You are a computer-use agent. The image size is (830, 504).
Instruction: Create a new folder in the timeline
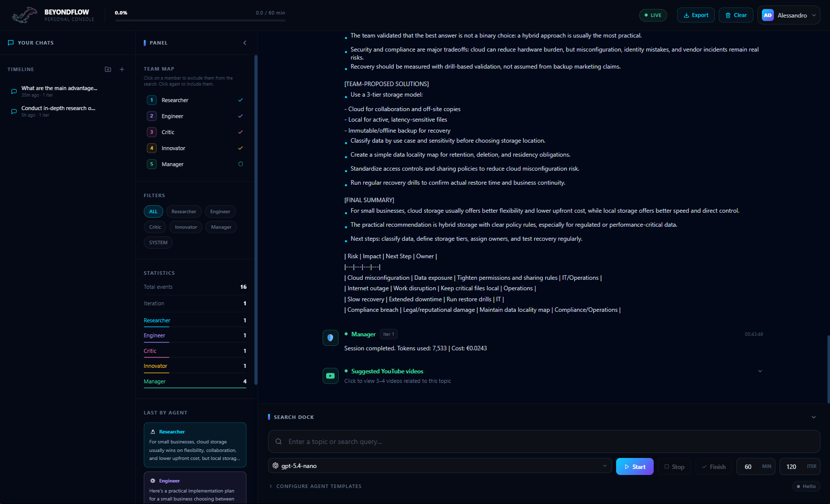click(108, 70)
